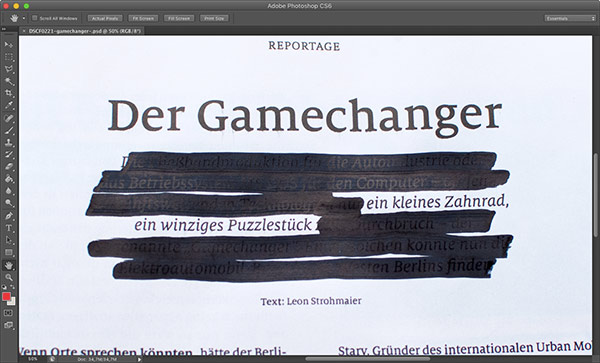This screenshot has width=600, height=363.
Task: Select the Crop tool
Action: coord(8,93)
